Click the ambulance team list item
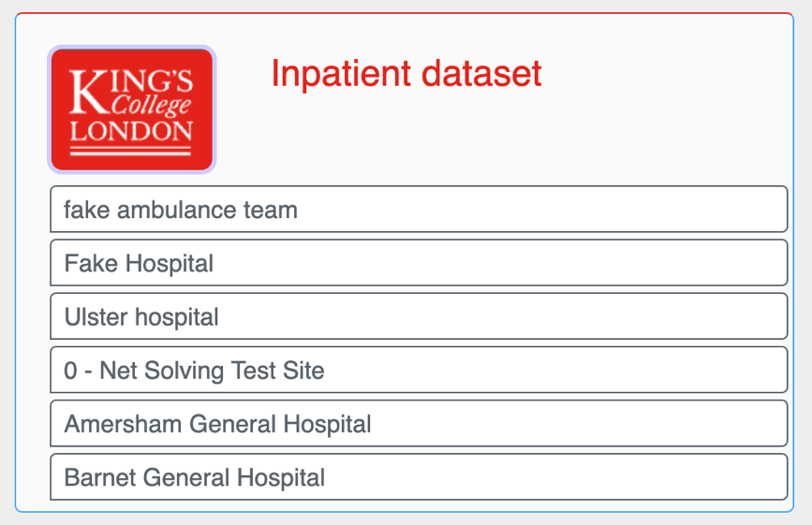This screenshot has height=525, width=812. 419,210
